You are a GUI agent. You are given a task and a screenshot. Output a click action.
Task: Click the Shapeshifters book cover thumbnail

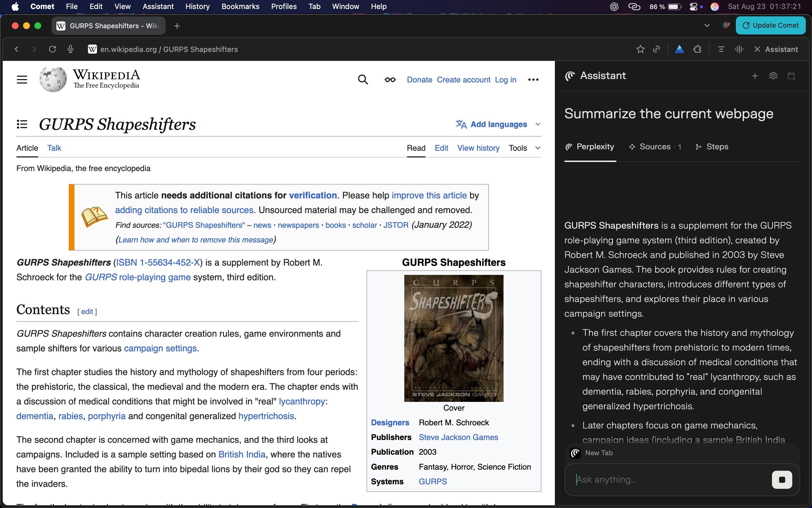pos(454,338)
